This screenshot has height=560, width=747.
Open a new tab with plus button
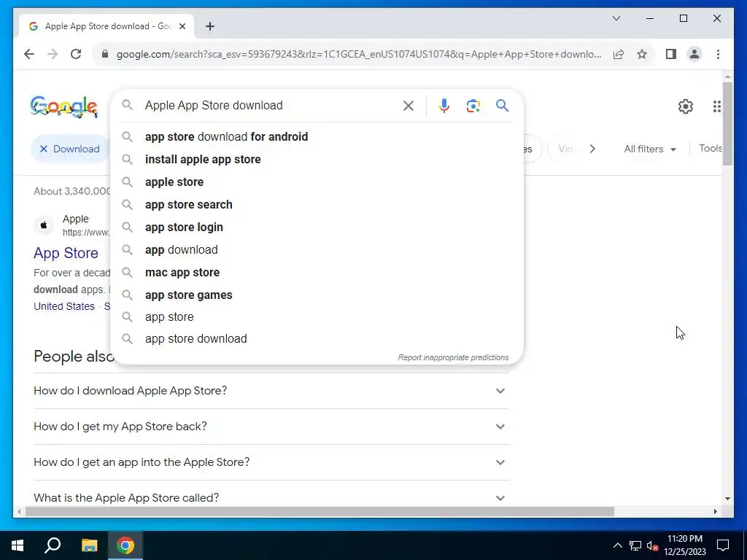pos(210,26)
